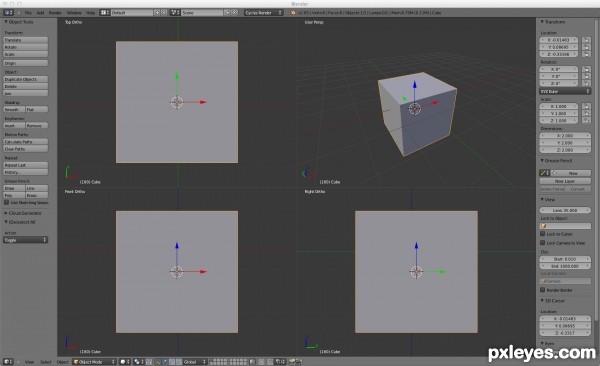Open the Help menu

[x=91, y=13]
